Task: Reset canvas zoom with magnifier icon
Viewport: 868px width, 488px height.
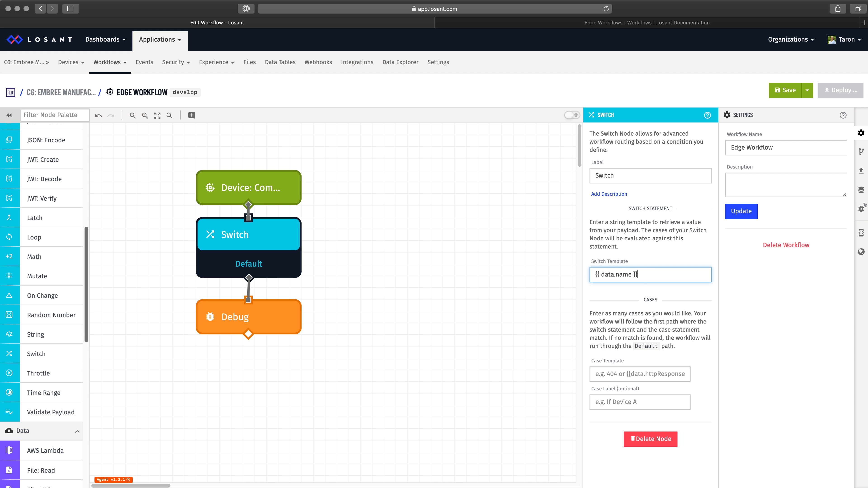Action: tap(170, 115)
